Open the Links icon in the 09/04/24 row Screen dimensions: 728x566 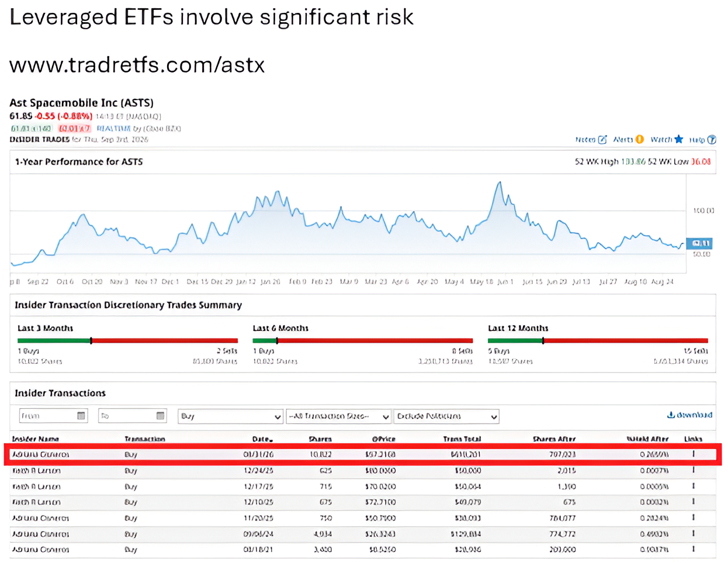694,533
